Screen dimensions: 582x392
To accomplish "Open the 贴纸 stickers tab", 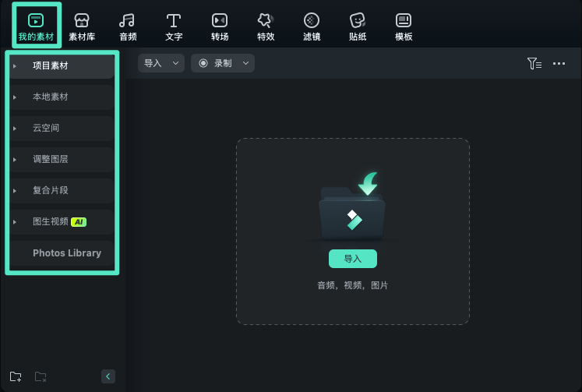I will [x=358, y=26].
